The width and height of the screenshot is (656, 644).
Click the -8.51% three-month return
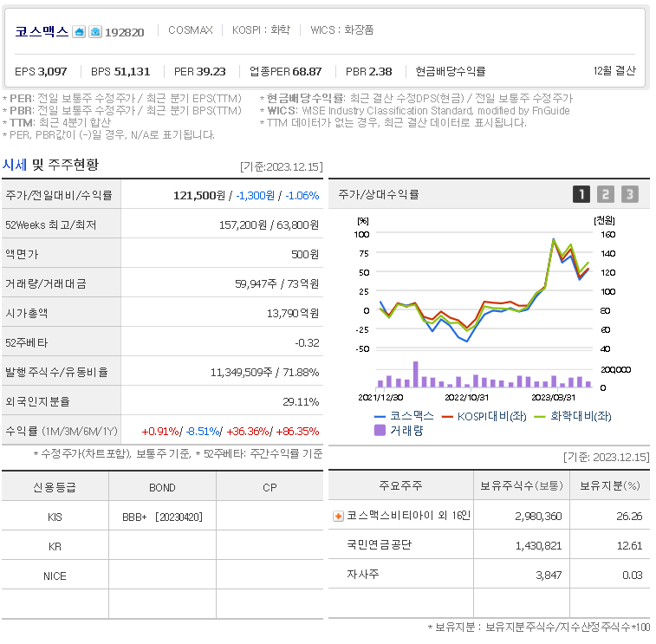pyautogui.click(x=203, y=432)
